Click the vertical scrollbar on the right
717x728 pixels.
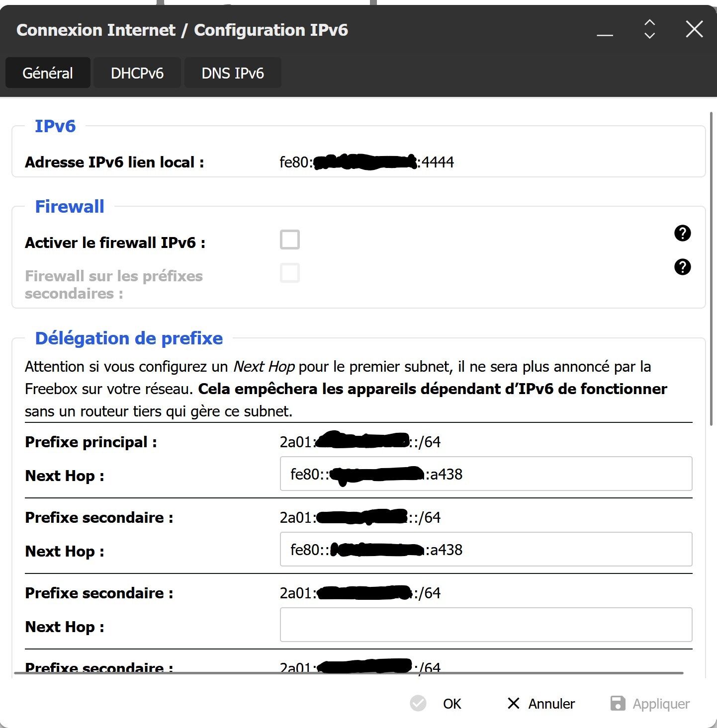(712, 268)
